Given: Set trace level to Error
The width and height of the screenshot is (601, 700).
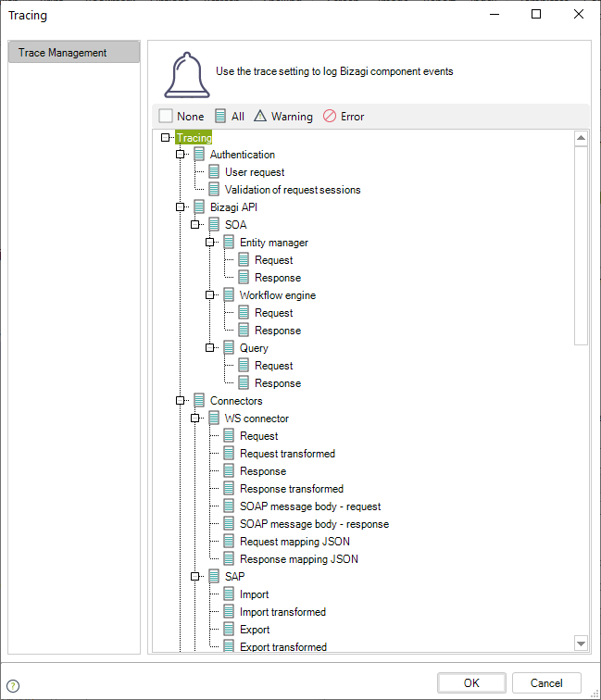Looking at the screenshot, I should 344,116.
